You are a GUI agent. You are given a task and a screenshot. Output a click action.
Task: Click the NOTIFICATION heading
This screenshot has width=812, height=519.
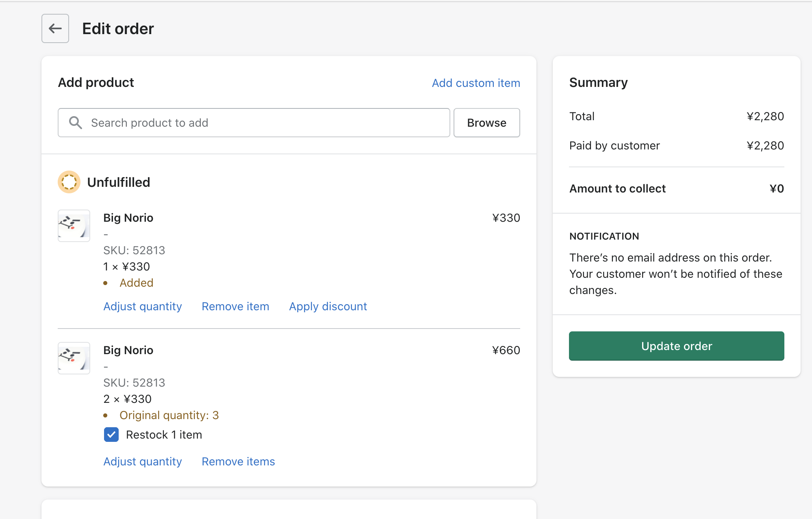tap(604, 236)
